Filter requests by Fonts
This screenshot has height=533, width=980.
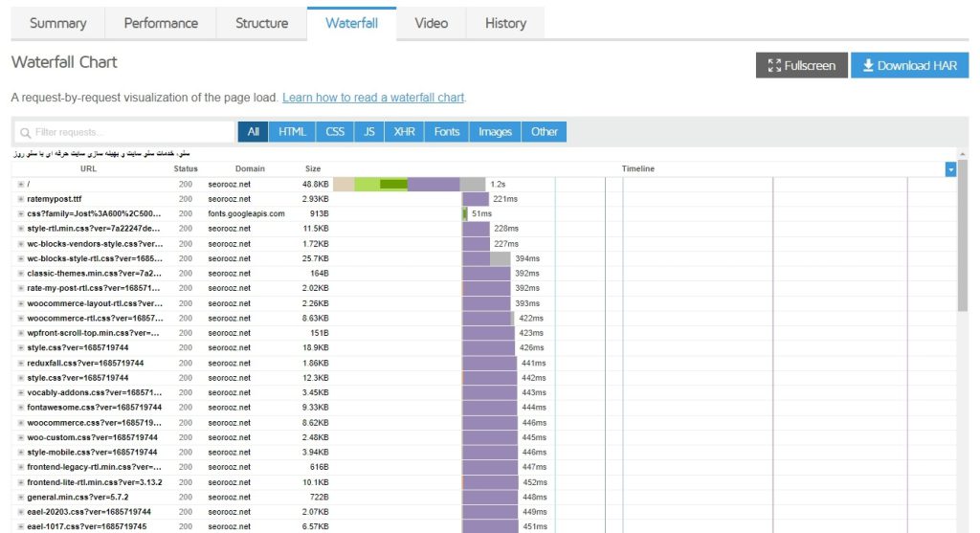click(446, 132)
